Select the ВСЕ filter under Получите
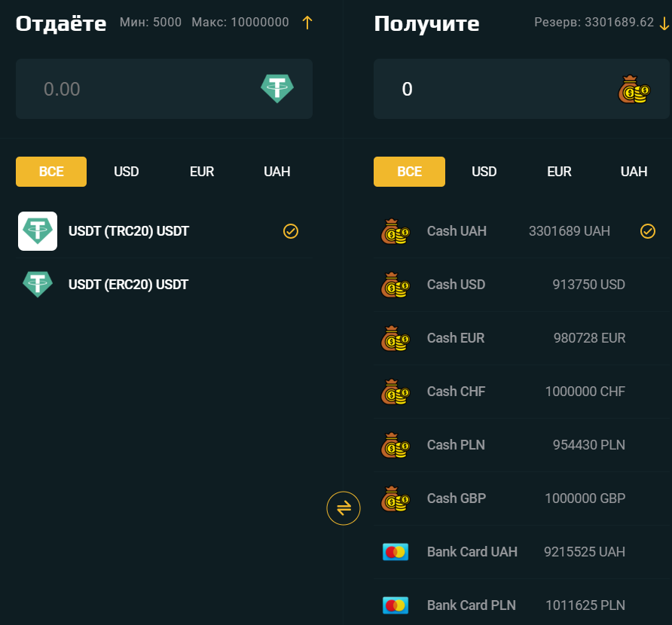672x625 pixels. coord(409,172)
